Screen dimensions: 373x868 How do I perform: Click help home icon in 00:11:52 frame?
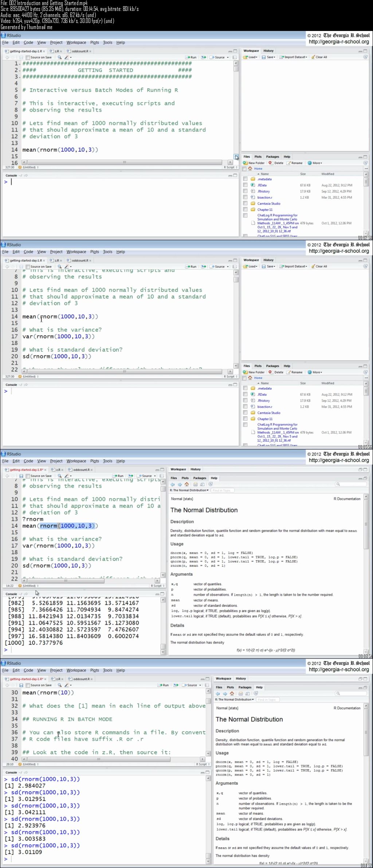[x=232, y=694]
